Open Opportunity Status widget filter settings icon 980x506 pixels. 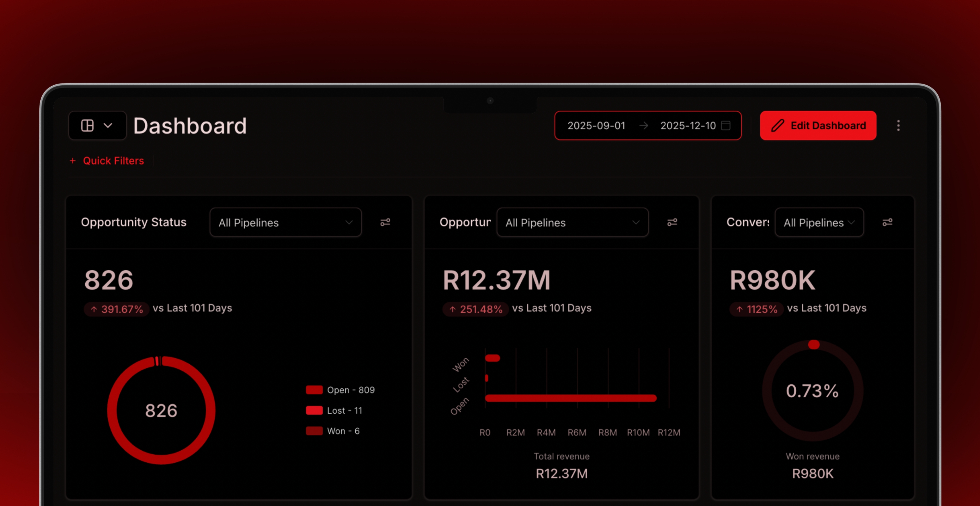[x=385, y=222]
